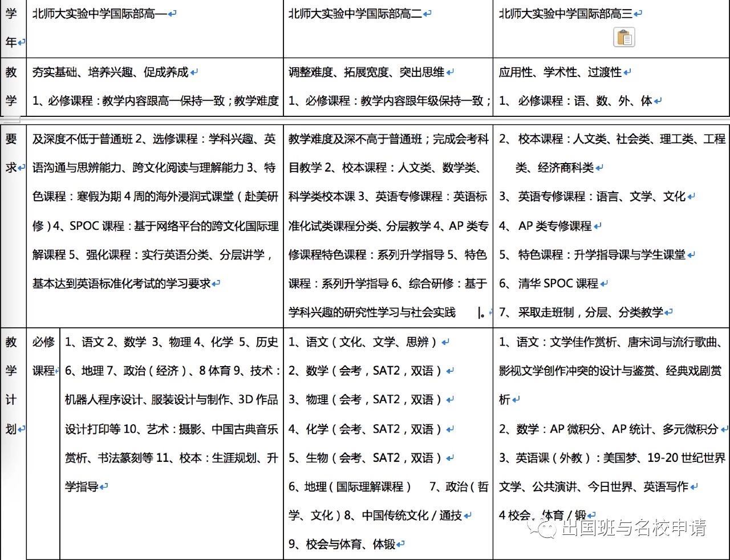The height and width of the screenshot is (560, 730).
Task: Click the line 7、采取走班制，分层、分类教学
Action: pyautogui.click(x=581, y=312)
